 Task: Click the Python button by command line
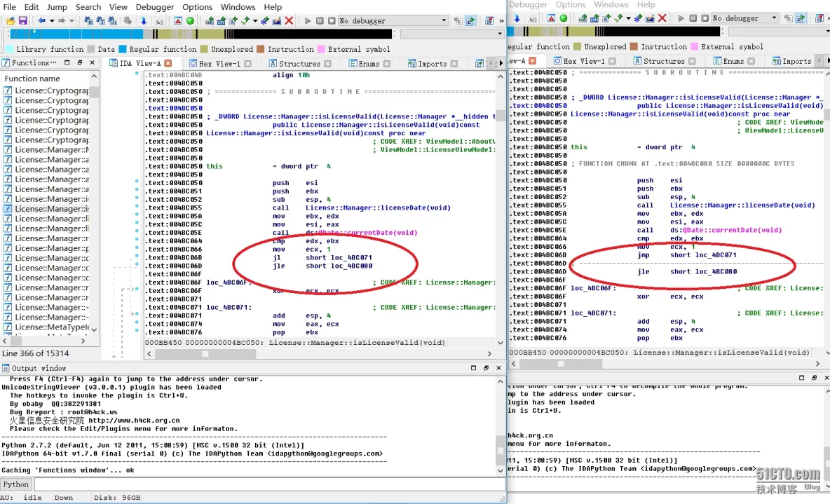point(16,484)
